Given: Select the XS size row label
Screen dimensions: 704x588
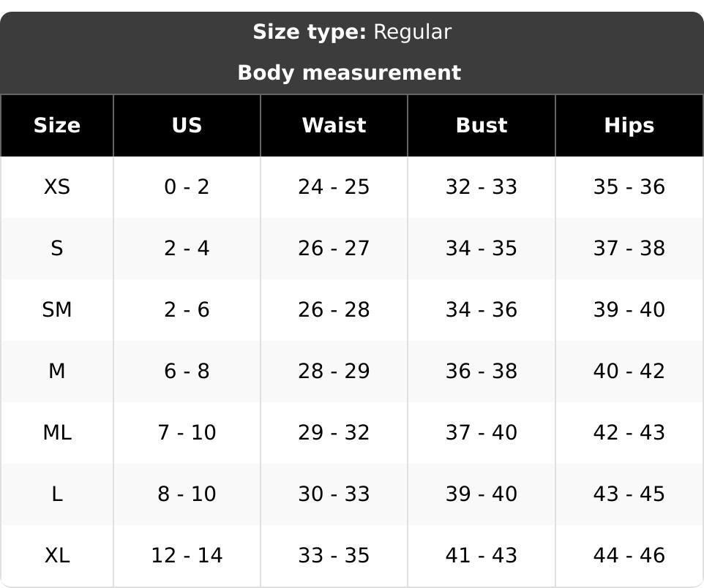Looking at the screenshot, I should (57, 186).
